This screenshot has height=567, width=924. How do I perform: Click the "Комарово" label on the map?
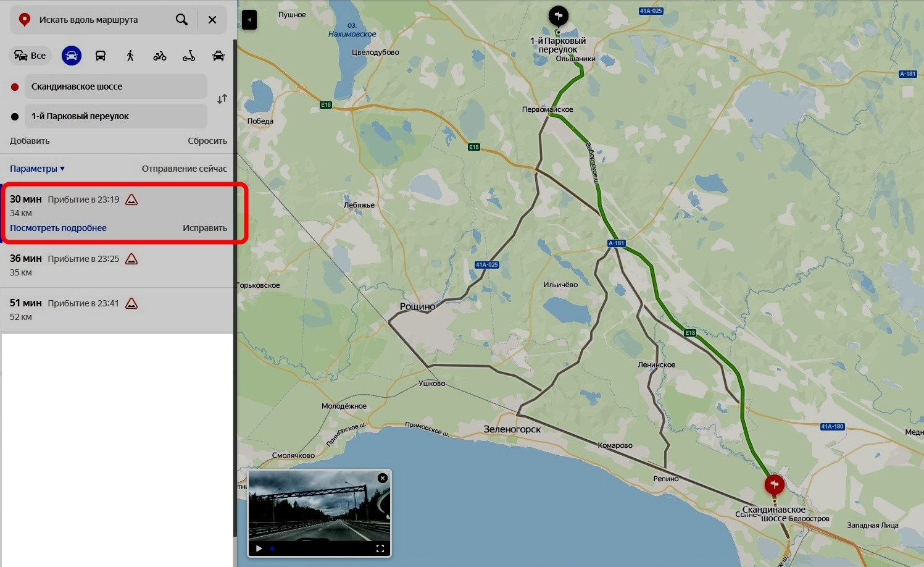click(615, 445)
